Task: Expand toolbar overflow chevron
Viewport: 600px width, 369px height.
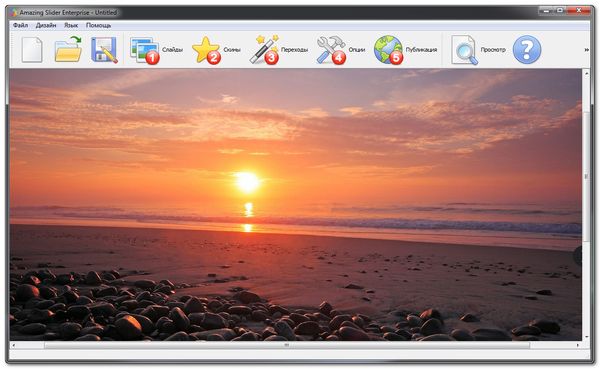Action: tap(586, 50)
